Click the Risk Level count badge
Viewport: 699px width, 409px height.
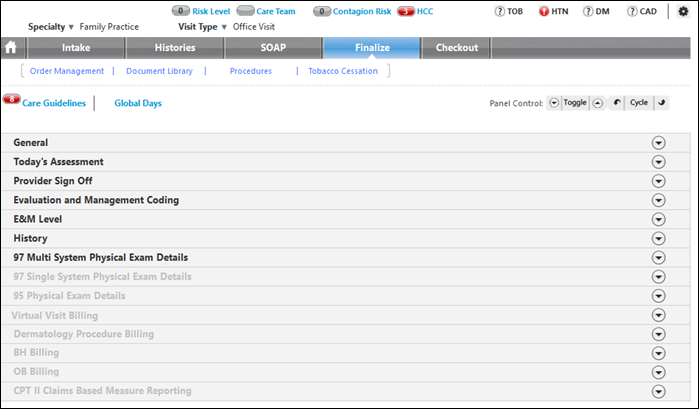(181, 11)
